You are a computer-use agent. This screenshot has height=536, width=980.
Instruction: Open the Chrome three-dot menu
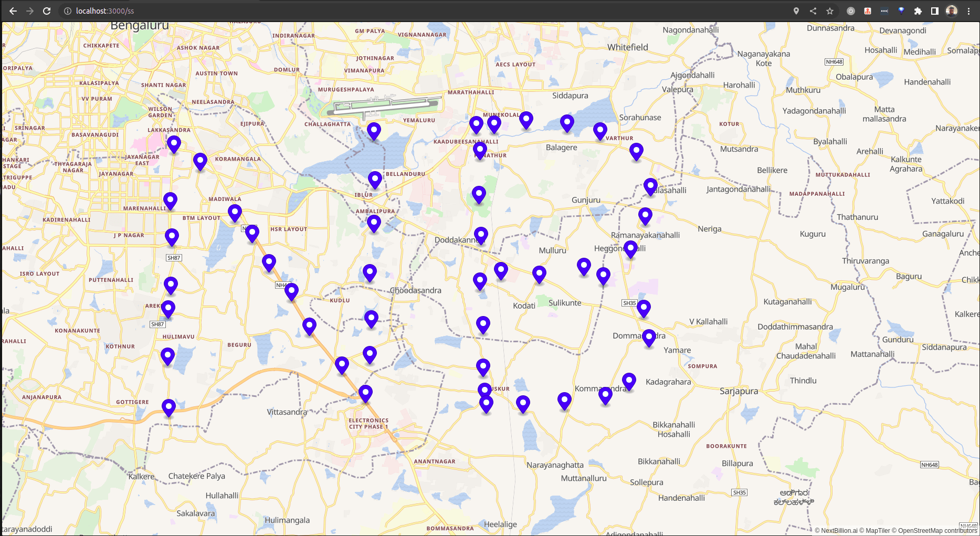[x=969, y=11]
